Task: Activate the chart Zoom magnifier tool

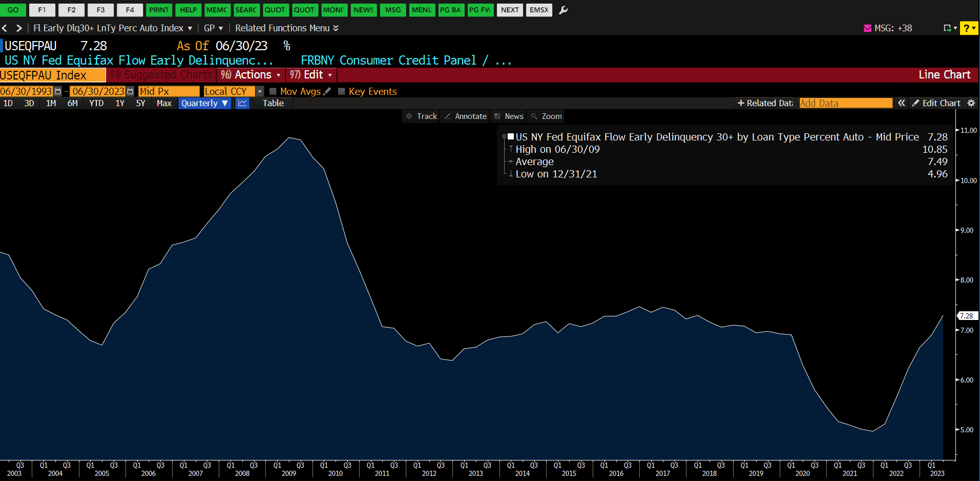Action: point(547,116)
